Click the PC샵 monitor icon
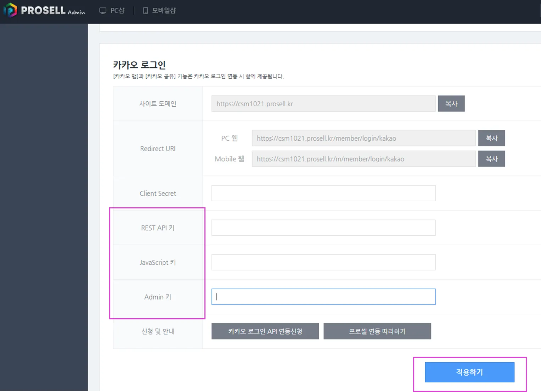Screen dimensions: 541x392 point(103,11)
